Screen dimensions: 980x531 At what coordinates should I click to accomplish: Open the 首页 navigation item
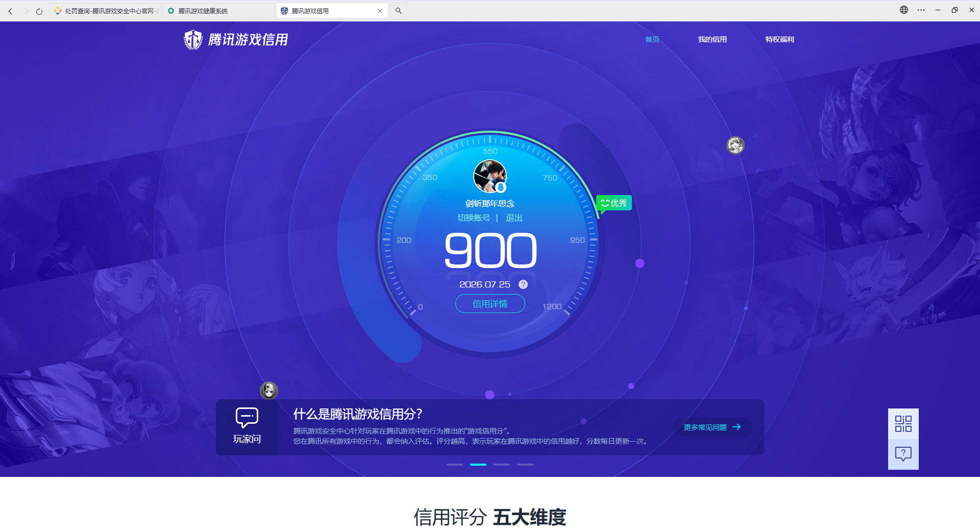click(652, 39)
